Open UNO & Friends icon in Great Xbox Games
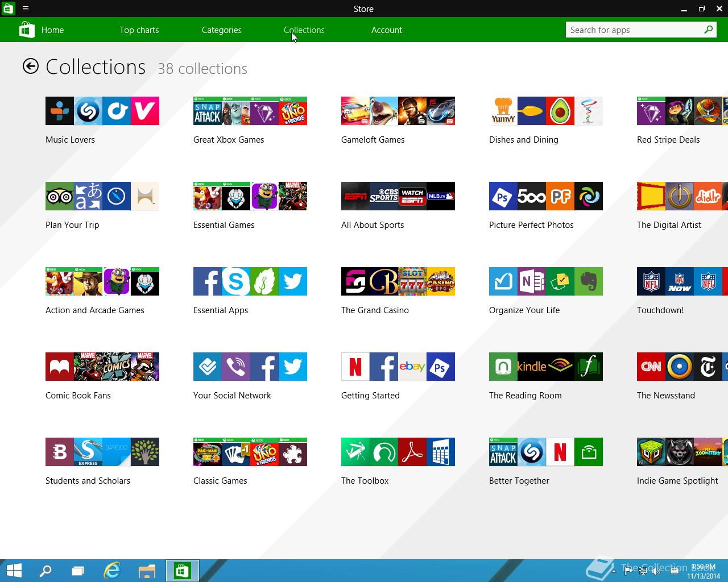Viewport: 728px width, 582px height. pyautogui.click(x=293, y=111)
